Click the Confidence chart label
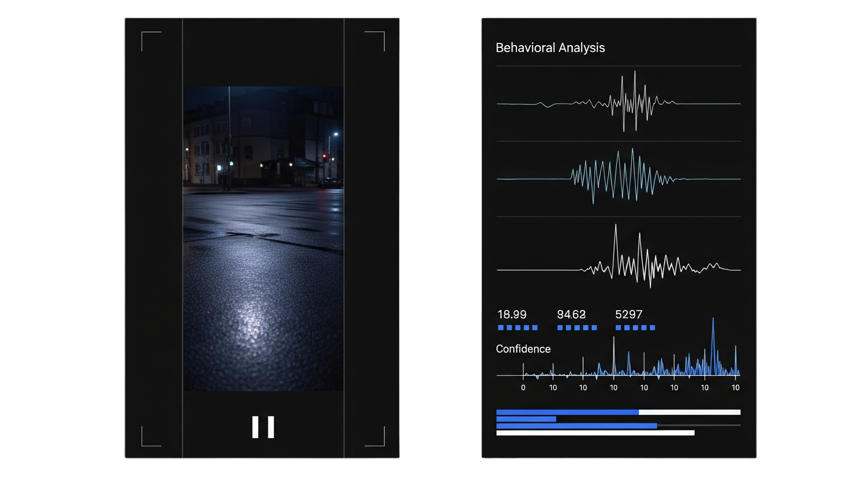868x483 pixels. (x=523, y=349)
